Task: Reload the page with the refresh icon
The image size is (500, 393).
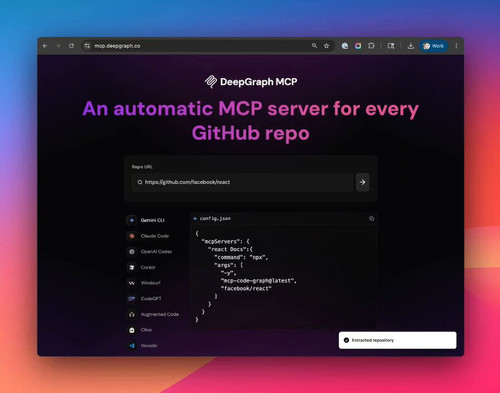Action: [71, 46]
